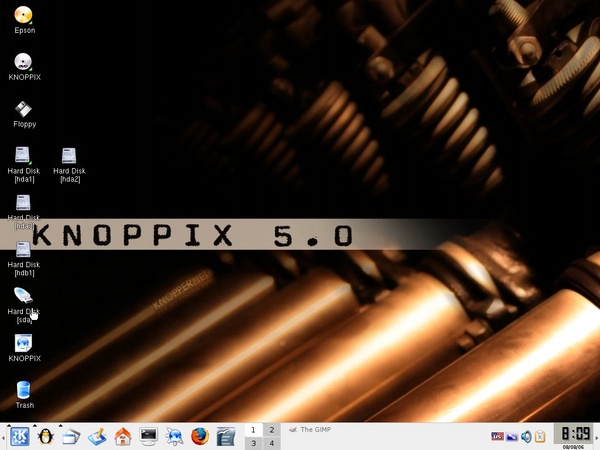Open the Floppy desktop icon
This screenshot has height=450, width=600.
[24, 109]
